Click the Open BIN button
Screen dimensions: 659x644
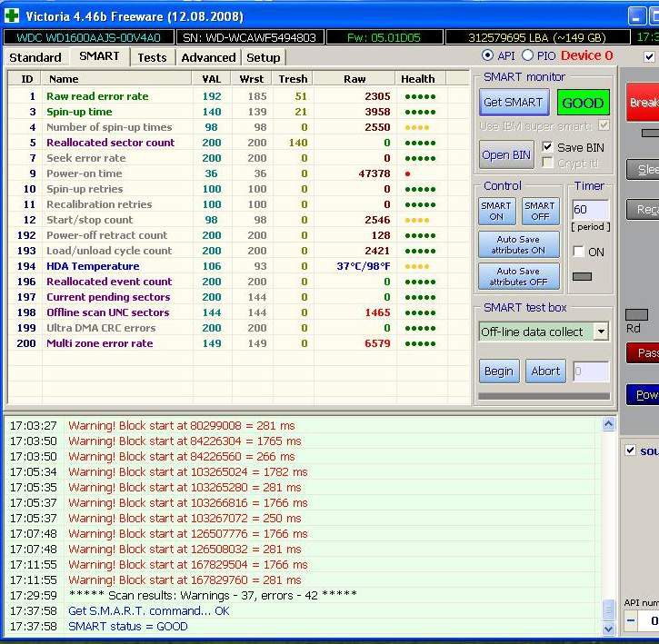pos(506,154)
